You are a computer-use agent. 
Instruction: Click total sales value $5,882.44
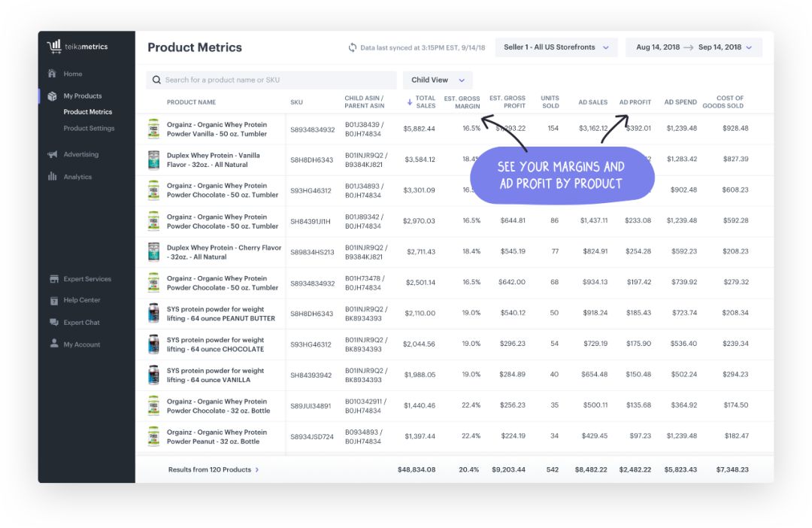click(x=419, y=129)
